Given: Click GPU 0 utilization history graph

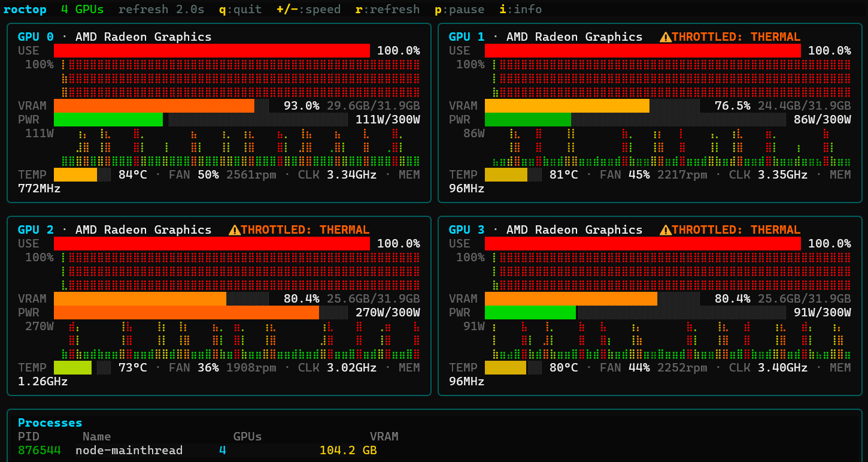Looking at the screenshot, I should point(241,78).
